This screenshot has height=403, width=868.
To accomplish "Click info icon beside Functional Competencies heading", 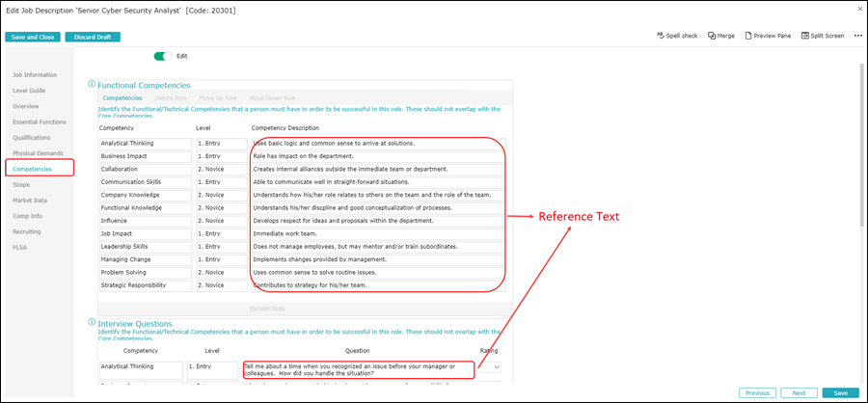I will [x=92, y=85].
